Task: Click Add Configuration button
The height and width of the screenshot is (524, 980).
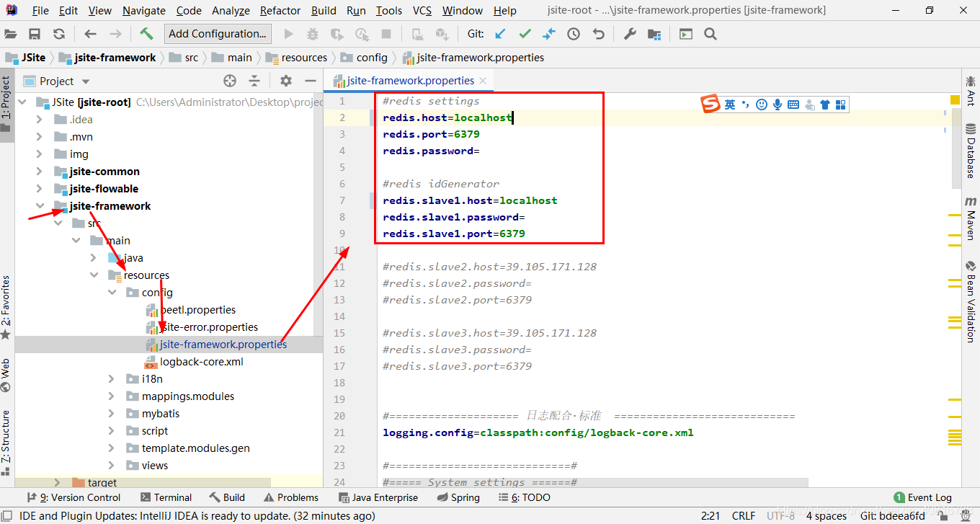Action: 218,34
